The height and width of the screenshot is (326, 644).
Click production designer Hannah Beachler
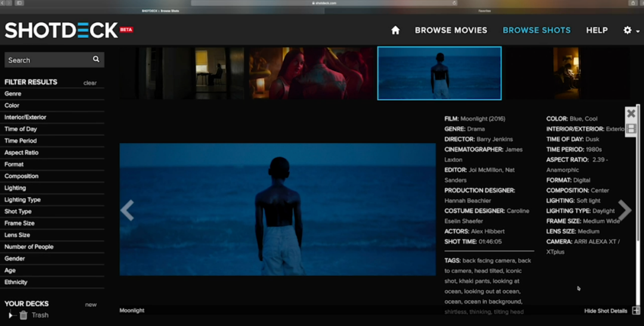[x=467, y=201]
